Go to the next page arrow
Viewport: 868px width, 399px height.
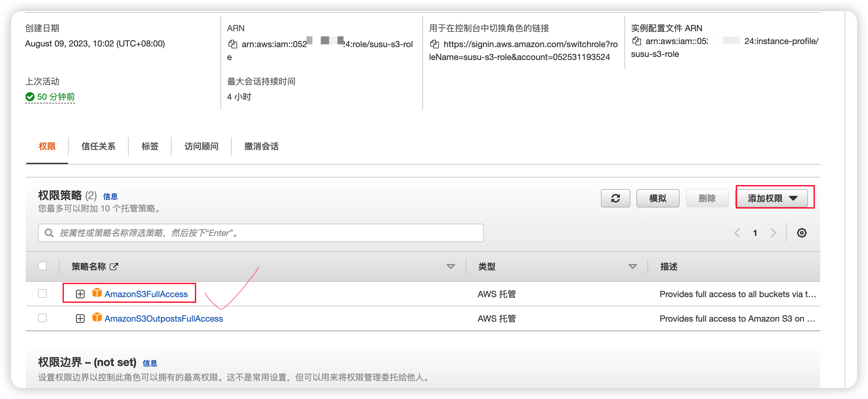[x=773, y=233]
